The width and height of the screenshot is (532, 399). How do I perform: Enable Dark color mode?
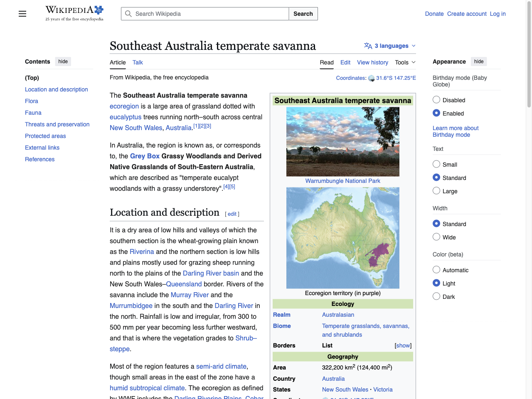click(436, 296)
